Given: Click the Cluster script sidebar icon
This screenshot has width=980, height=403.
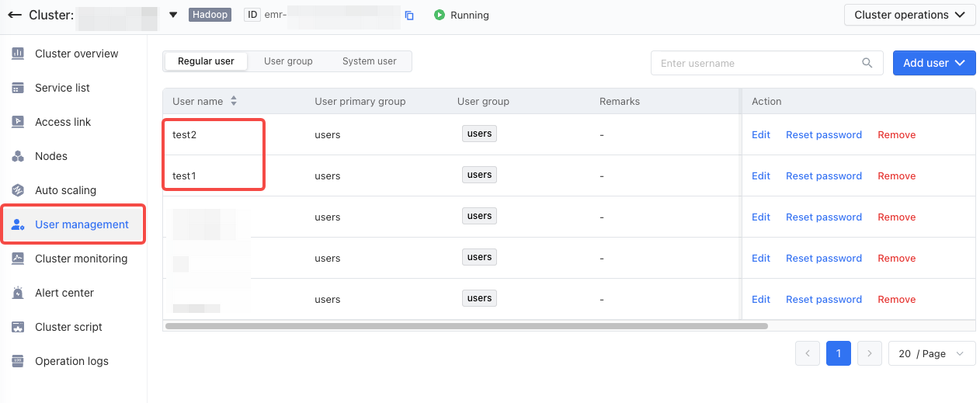Looking at the screenshot, I should (18, 327).
